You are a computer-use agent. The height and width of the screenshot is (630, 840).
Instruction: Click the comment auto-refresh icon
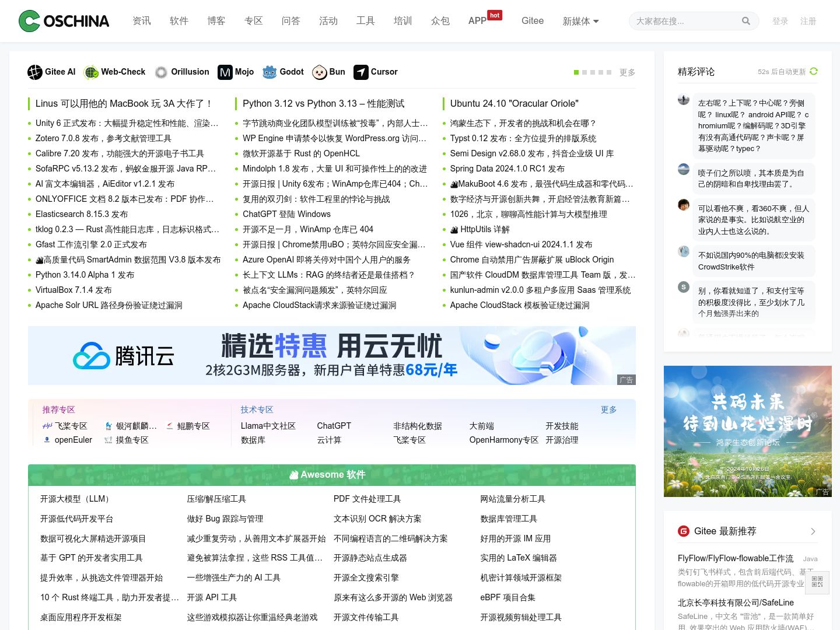(814, 71)
